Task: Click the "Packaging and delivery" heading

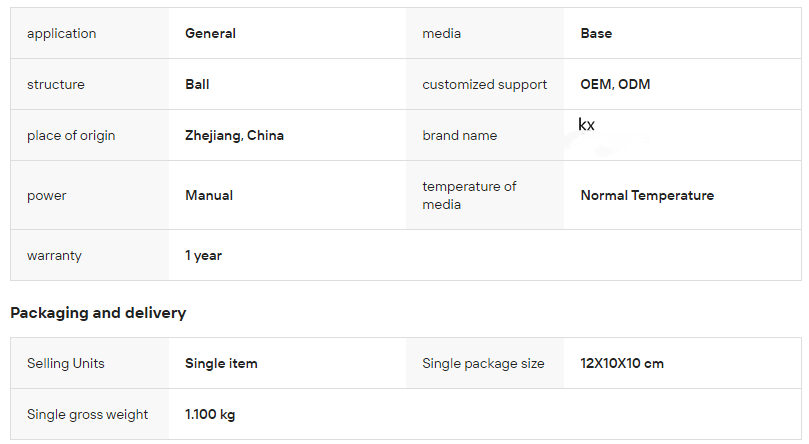Action: 98,313
